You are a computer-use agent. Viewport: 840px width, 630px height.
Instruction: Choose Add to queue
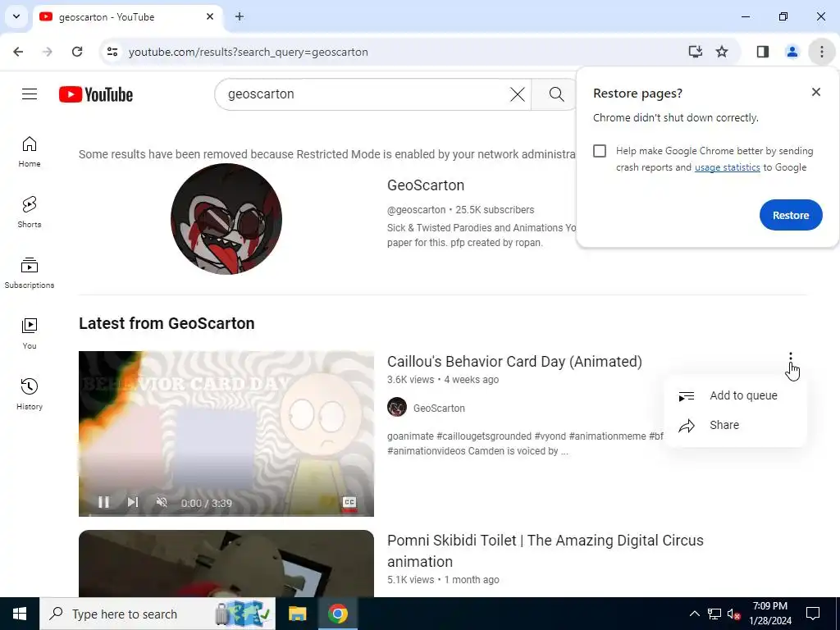point(736,395)
